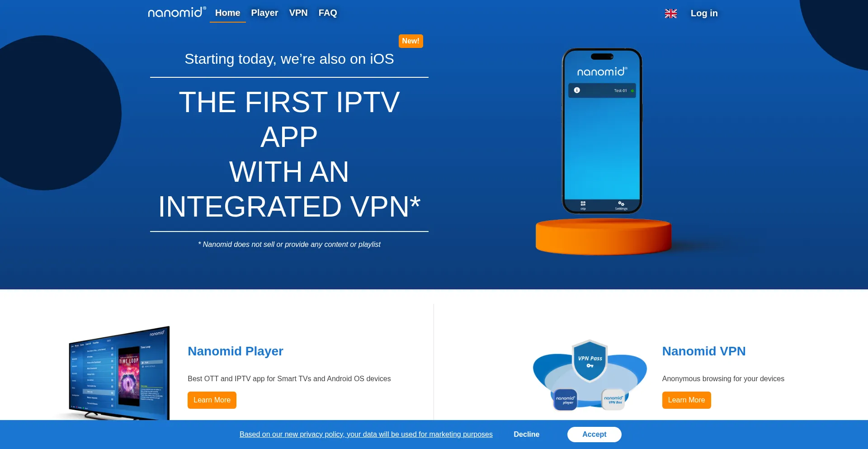Accept the privacy policy notice
This screenshot has height=449, width=868.
coord(594,435)
